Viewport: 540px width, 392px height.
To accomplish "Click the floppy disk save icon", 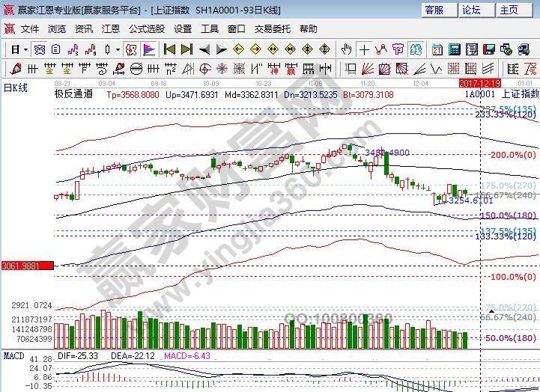I will point(488,49).
